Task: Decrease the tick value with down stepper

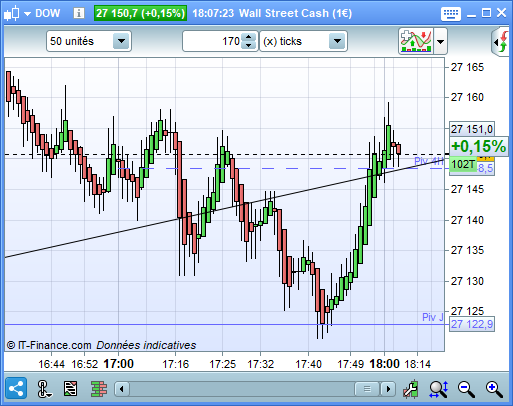Action: pyautogui.click(x=249, y=46)
